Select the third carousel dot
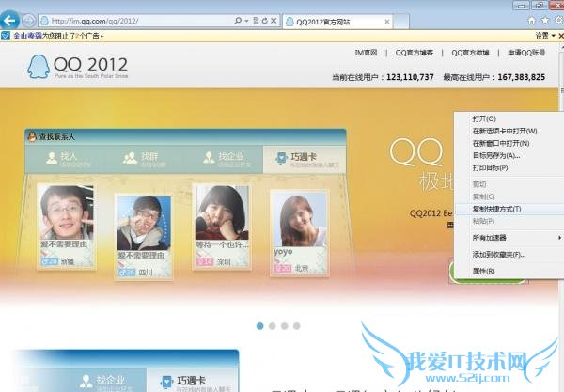This screenshot has height=392, width=564. [285, 326]
